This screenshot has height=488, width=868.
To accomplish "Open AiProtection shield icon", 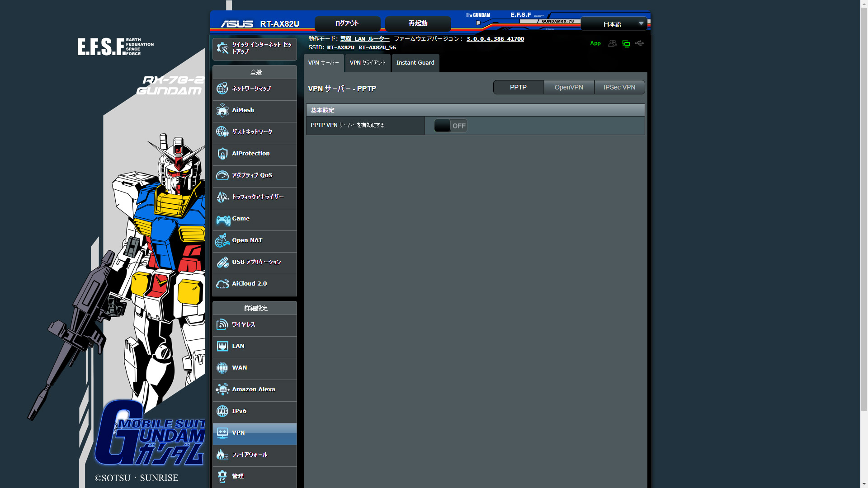I will pyautogui.click(x=222, y=154).
